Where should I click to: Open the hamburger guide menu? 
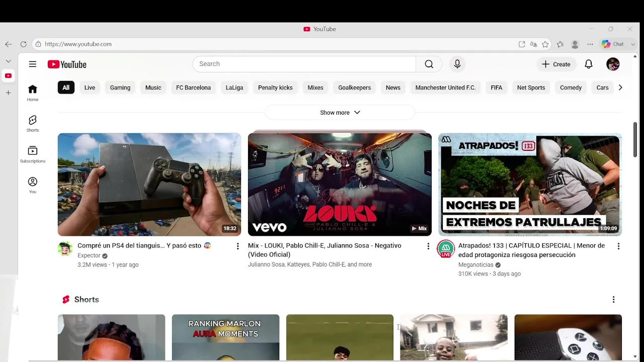tap(33, 64)
